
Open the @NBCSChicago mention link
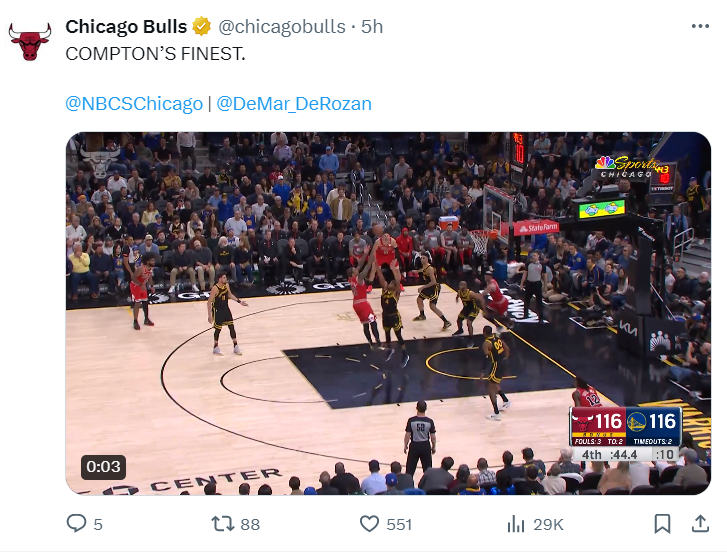pyautogui.click(x=134, y=103)
